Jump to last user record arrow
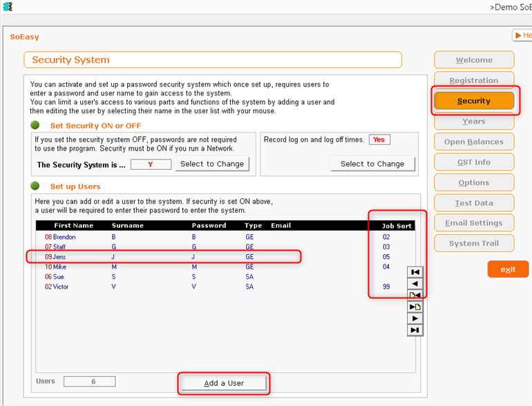532x406 pixels. coord(415,330)
